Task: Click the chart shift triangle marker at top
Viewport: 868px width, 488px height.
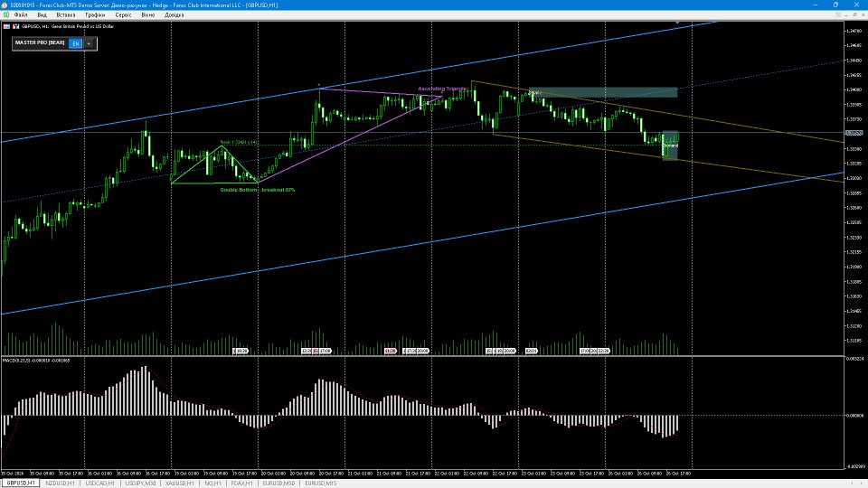Action: click(677, 23)
